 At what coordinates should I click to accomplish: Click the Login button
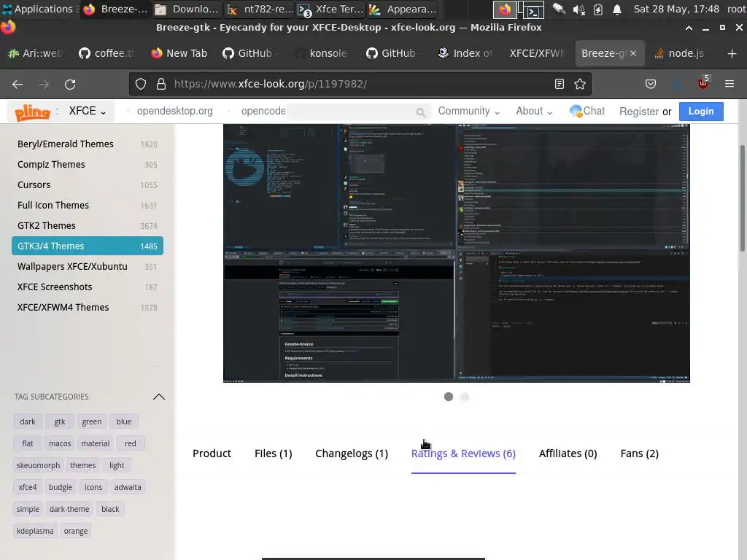(x=701, y=112)
